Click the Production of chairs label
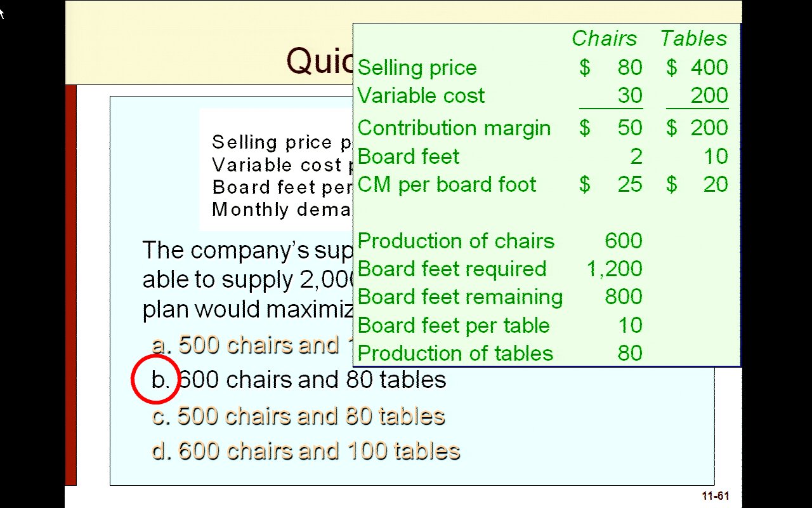 [x=455, y=241]
